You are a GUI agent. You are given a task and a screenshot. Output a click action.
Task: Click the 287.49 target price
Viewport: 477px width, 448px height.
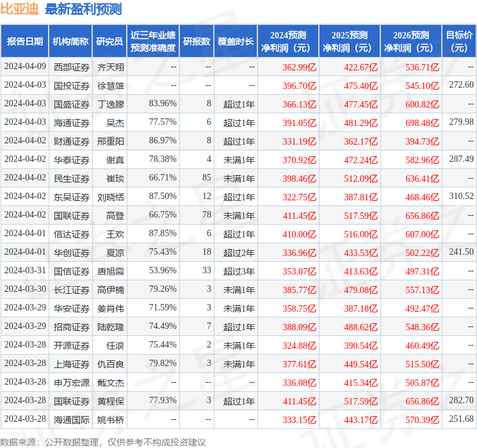(x=462, y=159)
